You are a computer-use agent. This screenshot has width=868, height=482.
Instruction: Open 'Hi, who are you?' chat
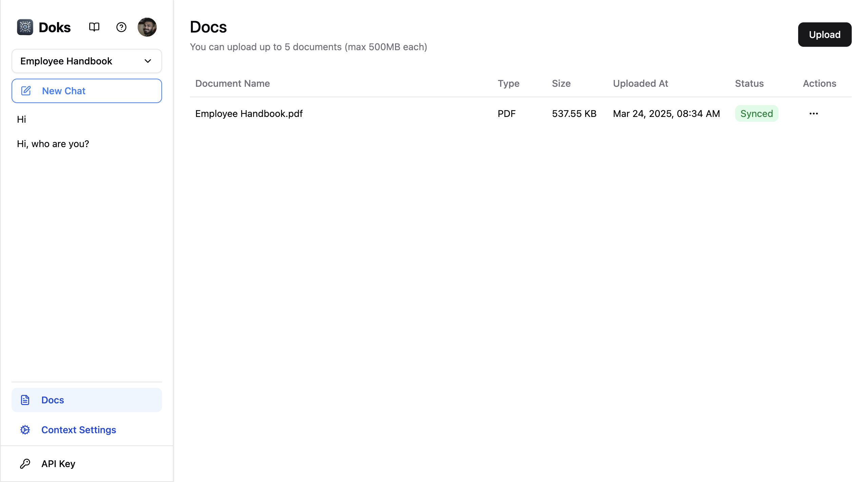(x=53, y=144)
